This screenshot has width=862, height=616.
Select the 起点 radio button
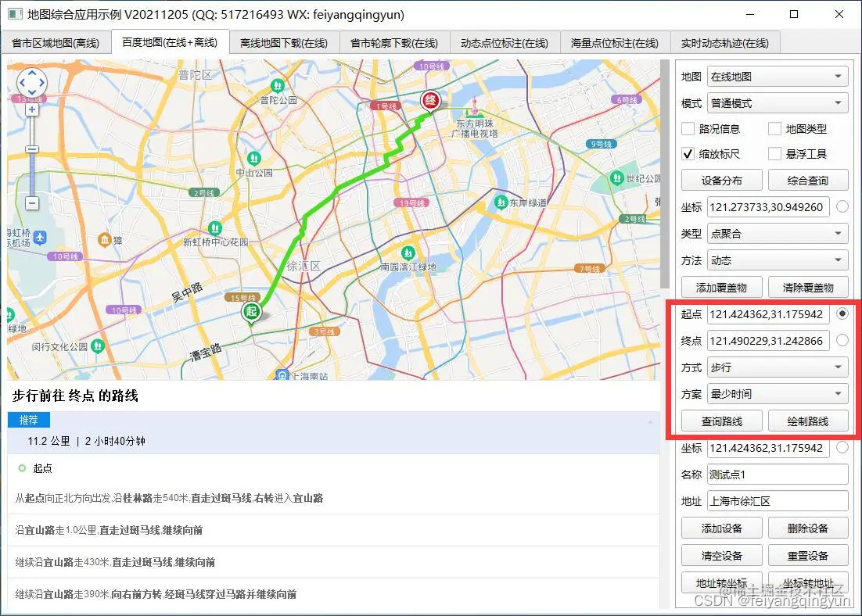(x=842, y=313)
